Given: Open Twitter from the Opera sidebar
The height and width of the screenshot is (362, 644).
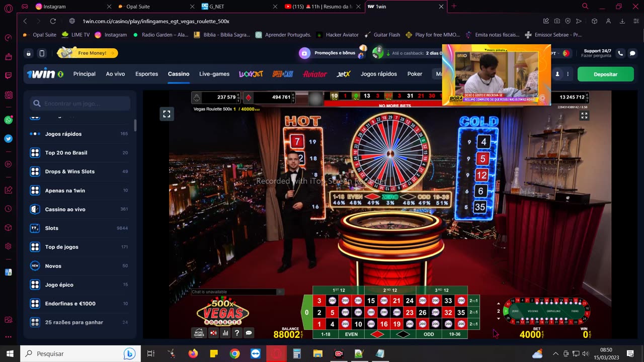Looking at the screenshot, I should 8,139.
